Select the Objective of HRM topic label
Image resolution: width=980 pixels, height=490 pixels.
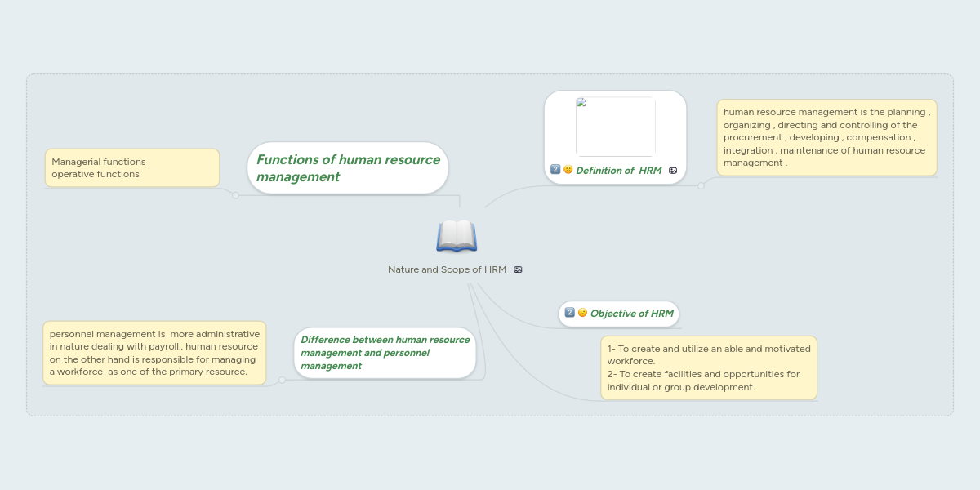click(631, 314)
